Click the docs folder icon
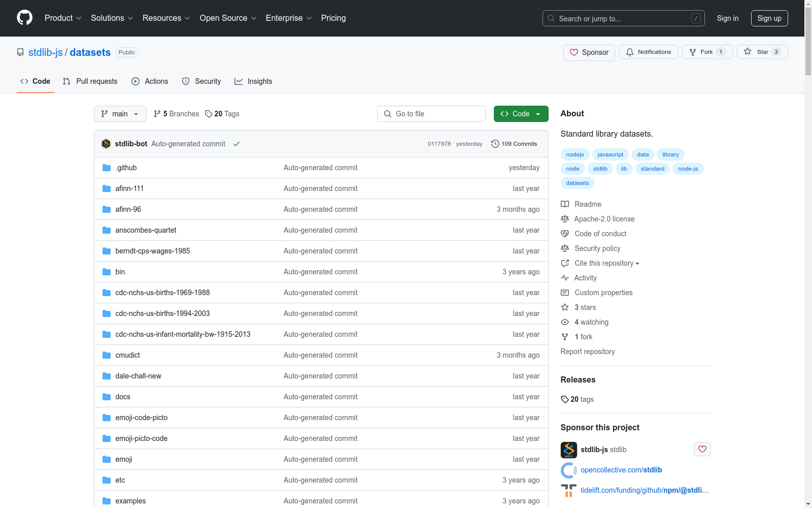The height and width of the screenshot is (508, 812). point(107,397)
